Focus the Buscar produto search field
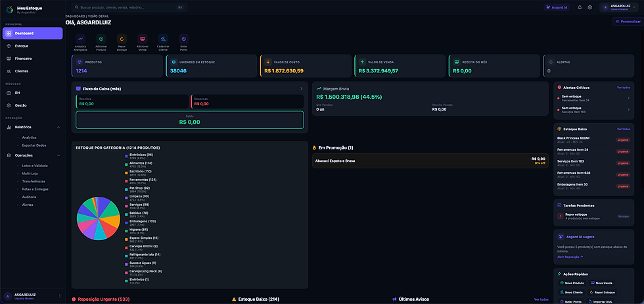The height and width of the screenshot is (304, 644). pos(129,7)
